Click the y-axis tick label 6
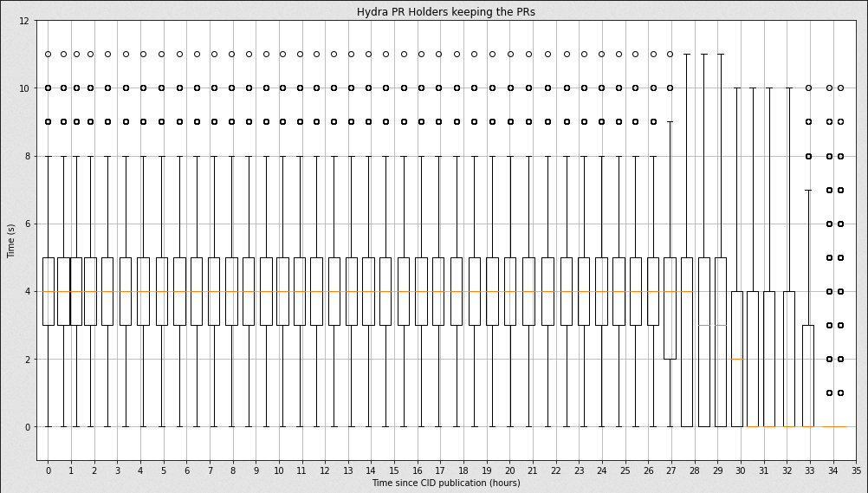Screen dimensions: 868x493 (x=27, y=224)
